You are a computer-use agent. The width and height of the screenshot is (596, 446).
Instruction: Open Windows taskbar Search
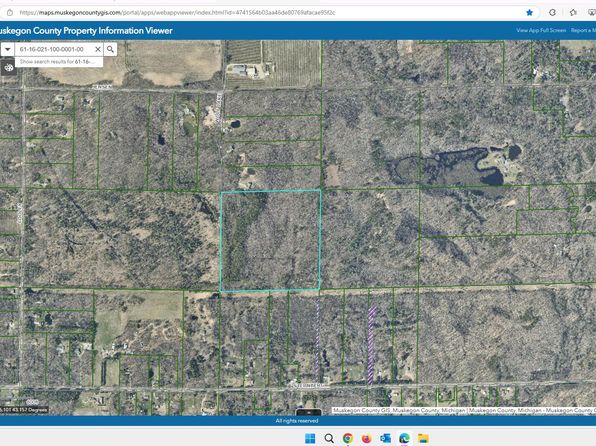[329, 438]
